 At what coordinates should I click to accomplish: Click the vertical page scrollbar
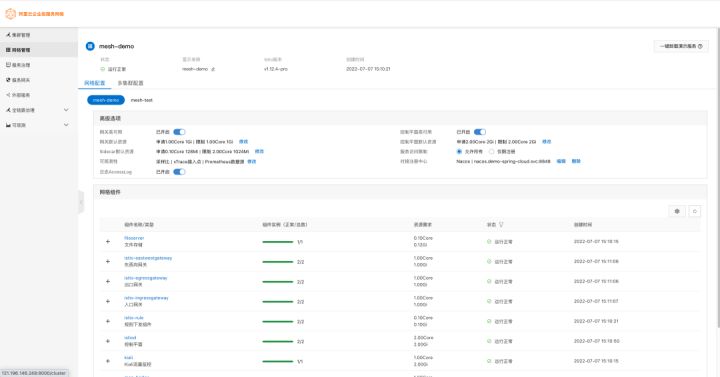[718, 179]
